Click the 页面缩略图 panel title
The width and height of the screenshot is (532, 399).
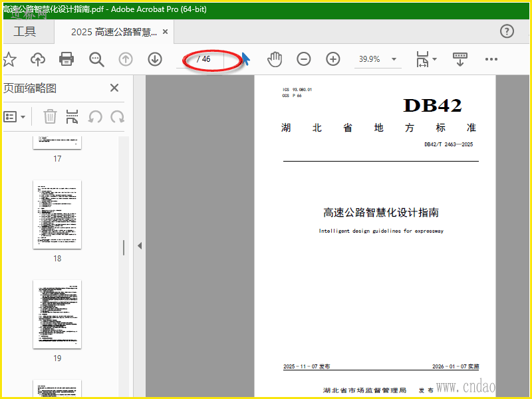pos(30,88)
